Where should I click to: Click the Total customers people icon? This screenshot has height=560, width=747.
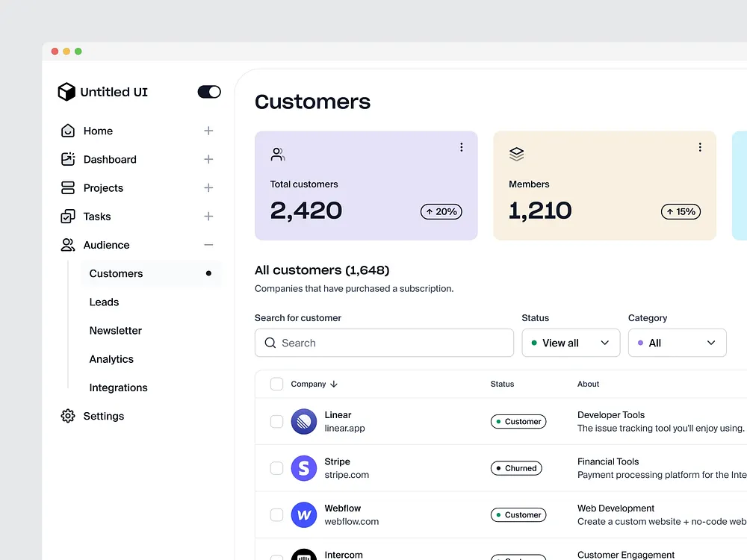(277, 153)
